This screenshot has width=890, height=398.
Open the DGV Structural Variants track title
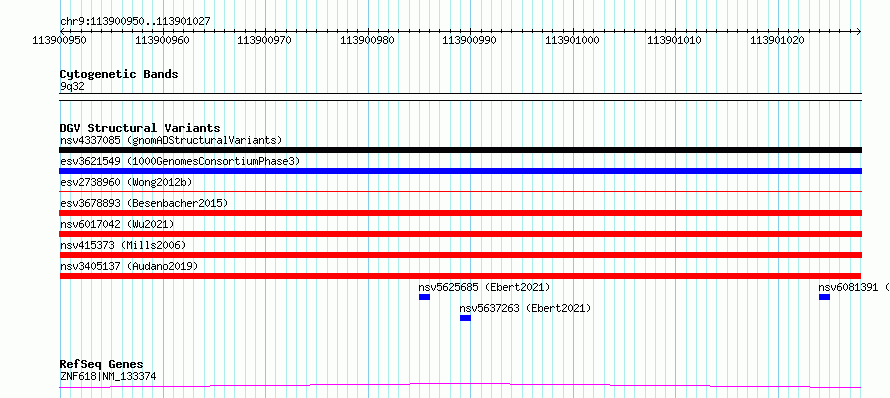click(x=140, y=128)
